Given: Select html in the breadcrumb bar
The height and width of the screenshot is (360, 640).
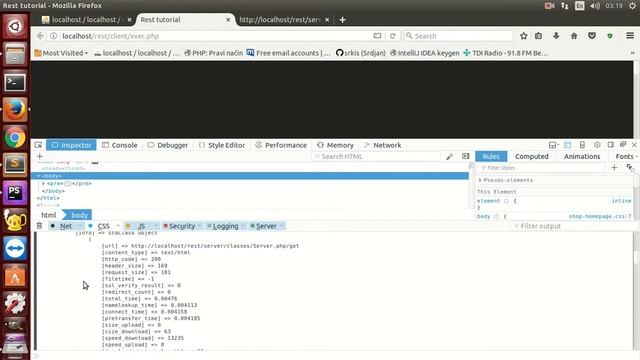Looking at the screenshot, I should coord(49,215).
